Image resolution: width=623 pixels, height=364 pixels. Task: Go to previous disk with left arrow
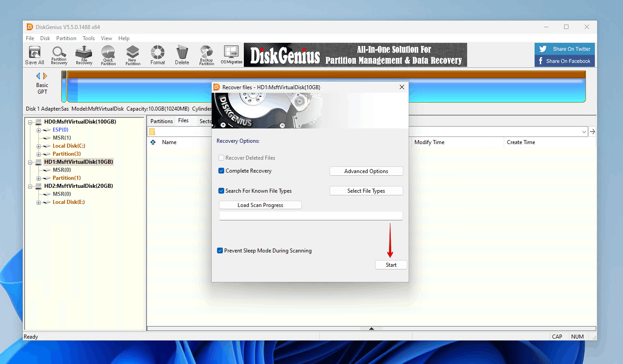(x=38, y=76)
